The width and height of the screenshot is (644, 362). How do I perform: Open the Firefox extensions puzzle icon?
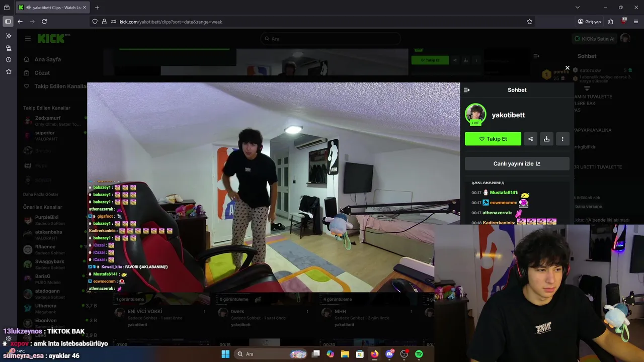[610, 22]
